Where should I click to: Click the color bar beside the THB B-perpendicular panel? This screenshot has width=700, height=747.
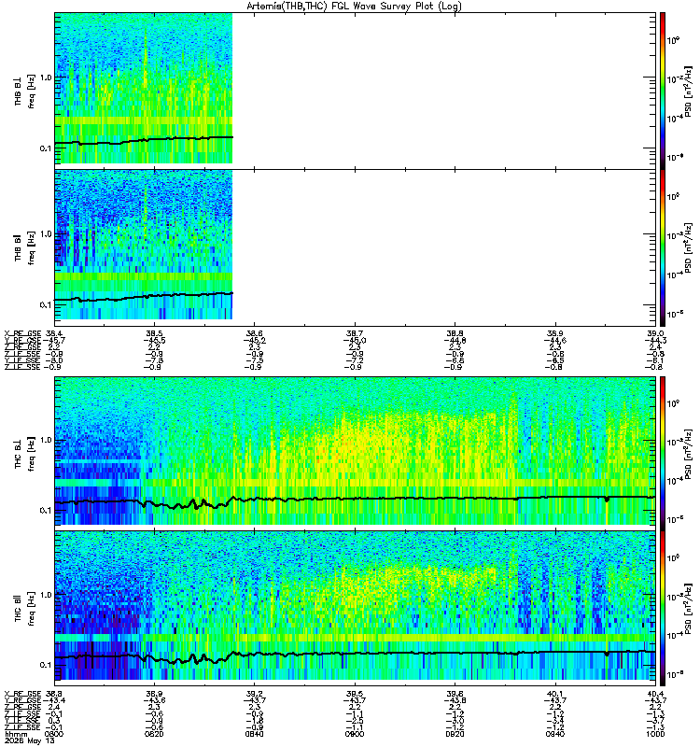click(x=663, y=91)
